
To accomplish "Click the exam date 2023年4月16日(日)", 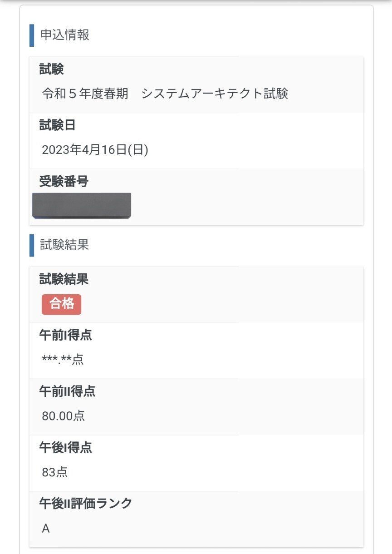I will tap(95, 150).
